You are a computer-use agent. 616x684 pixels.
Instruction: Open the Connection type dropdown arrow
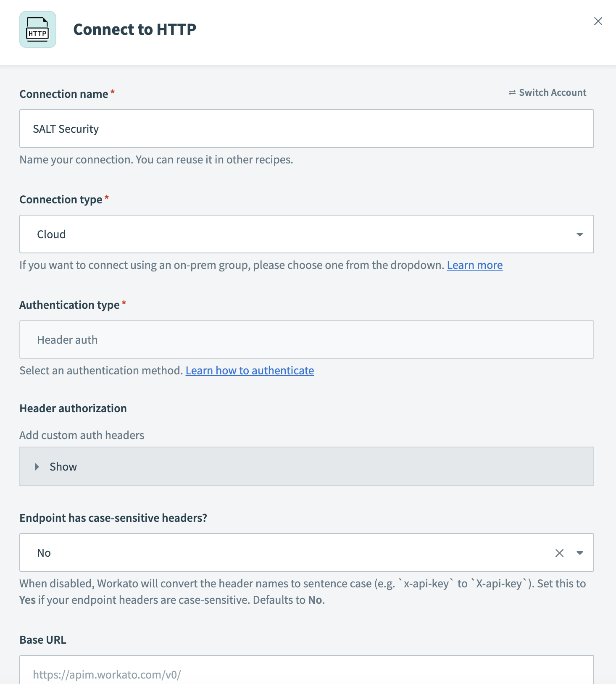[579, 234]
